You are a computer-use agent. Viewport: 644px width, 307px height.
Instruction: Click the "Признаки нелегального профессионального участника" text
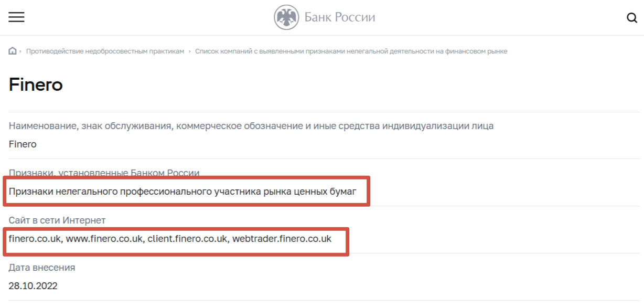(x=183, y=192)
